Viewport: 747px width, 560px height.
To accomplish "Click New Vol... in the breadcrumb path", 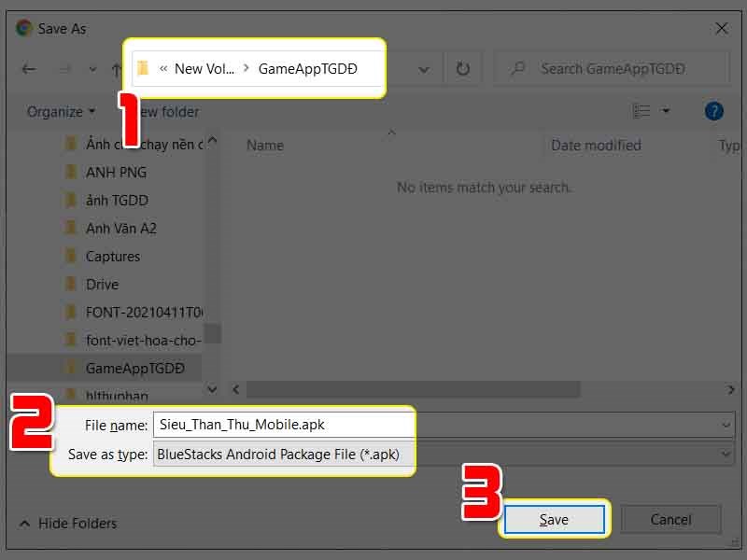I will pyautogui.click(x=204, y=67).
